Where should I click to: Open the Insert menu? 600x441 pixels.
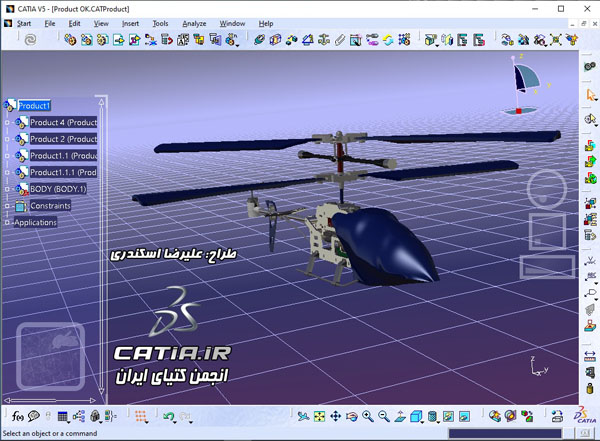click(130, 24)
